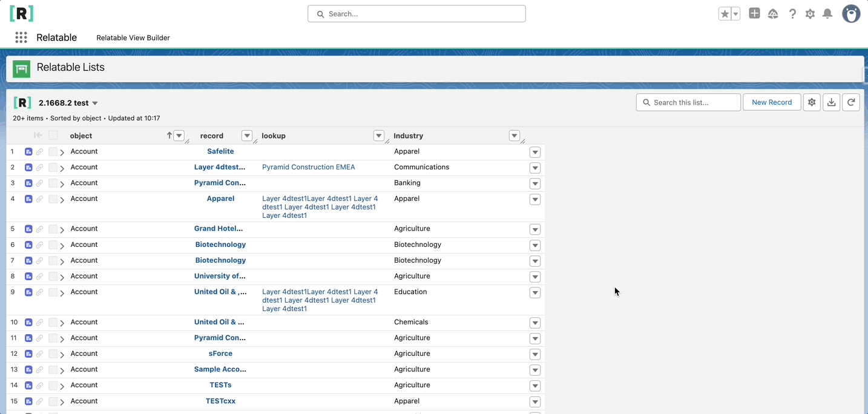Check the Safelite row checkbox

pos(53,152)
